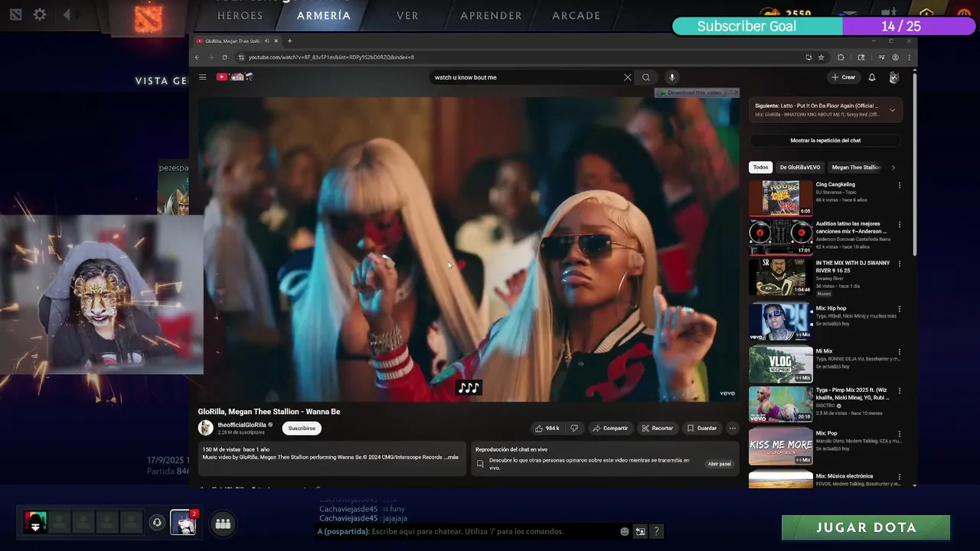Click the JUGAR DOTA button
Image resolution: width=980 pixels, height=551 pixels.
tap(866, 527)
